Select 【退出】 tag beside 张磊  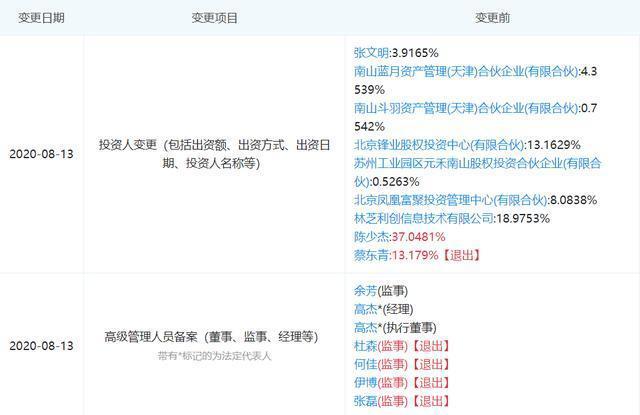[431, 401]
